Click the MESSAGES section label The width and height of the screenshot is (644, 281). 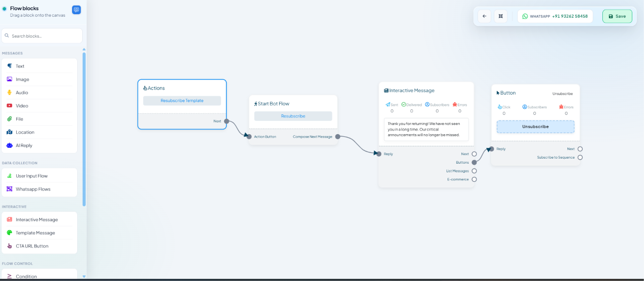tap(12, 53)
